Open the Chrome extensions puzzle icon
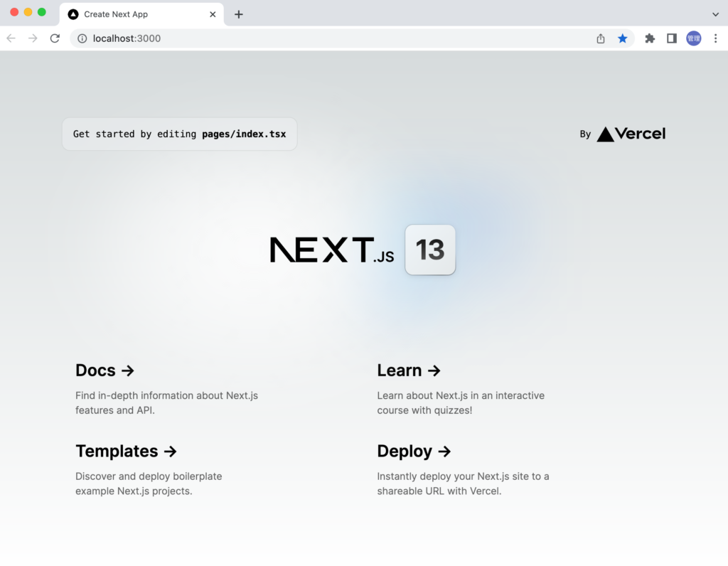 pos(649,38)
